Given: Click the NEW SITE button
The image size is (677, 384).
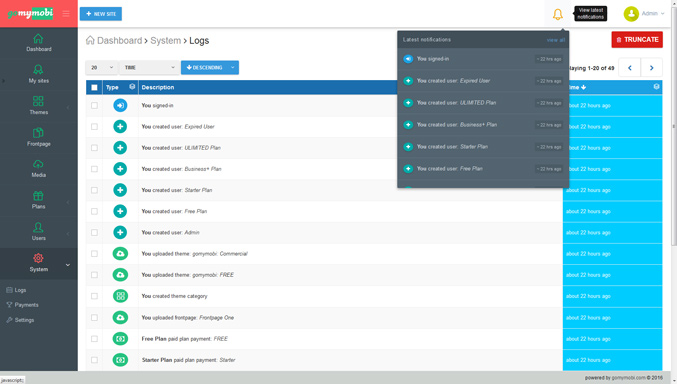Looking at the screenshot, I should click(x=101, y=14).
